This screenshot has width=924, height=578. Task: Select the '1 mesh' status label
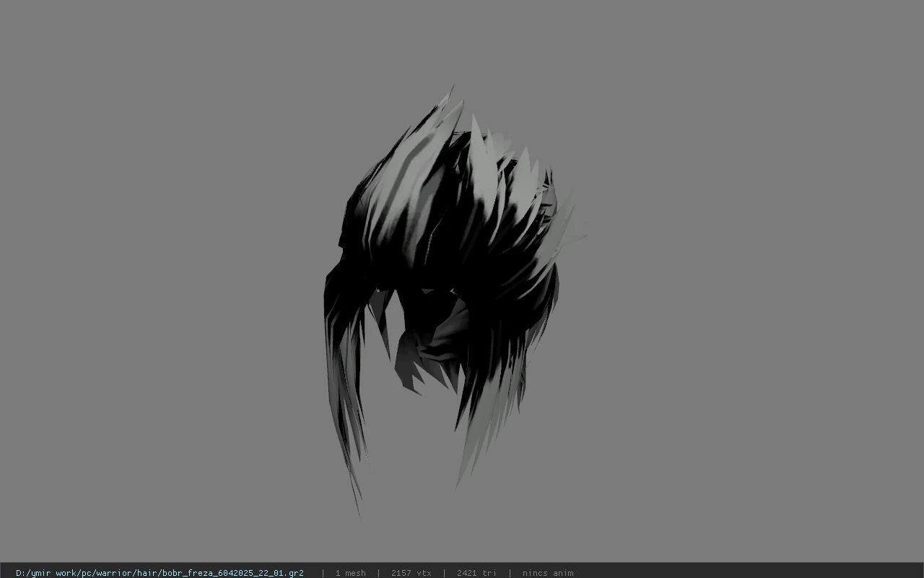pyautogui.click(x=350, y=573)
